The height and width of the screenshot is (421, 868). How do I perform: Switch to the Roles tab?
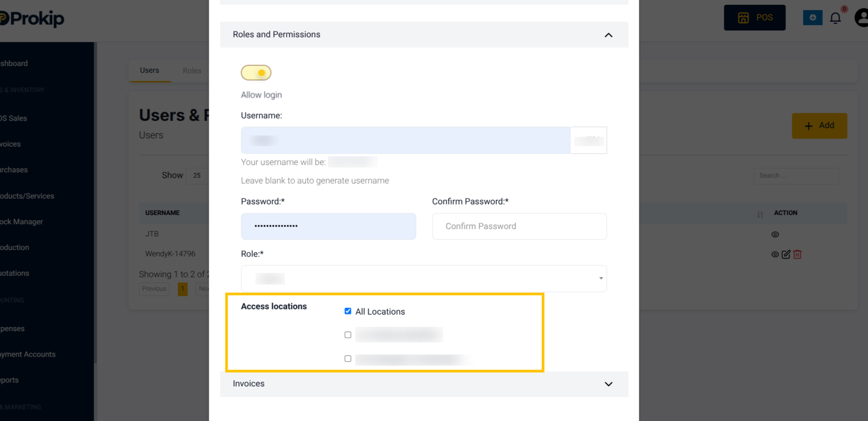[192, 71]
